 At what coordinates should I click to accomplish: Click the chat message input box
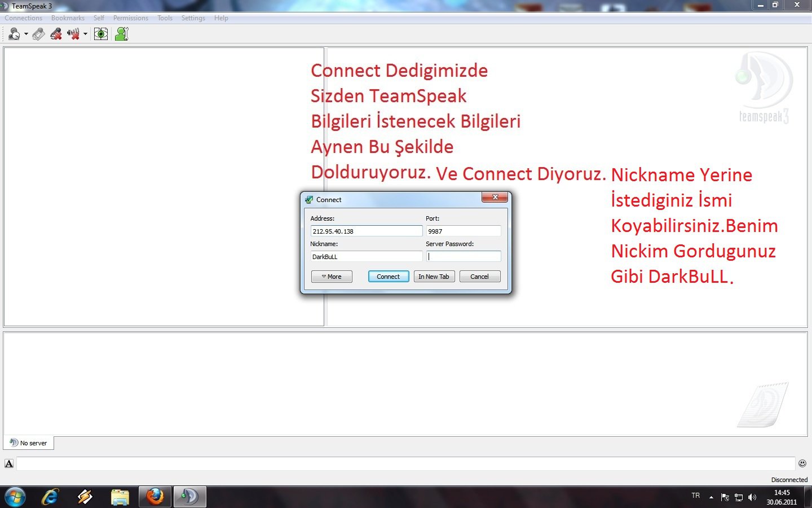[405, 463]
